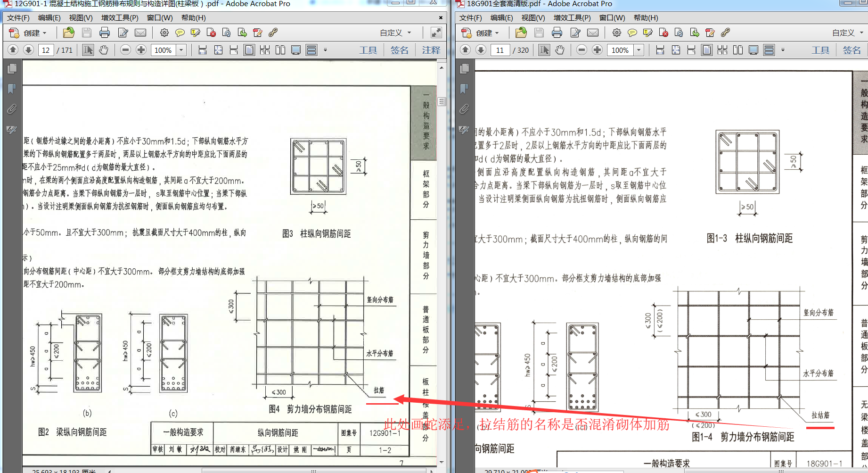Open page thumbnails panel in left window
The height and width of the screenshot is (473, 868).
[x=12, y=69]
